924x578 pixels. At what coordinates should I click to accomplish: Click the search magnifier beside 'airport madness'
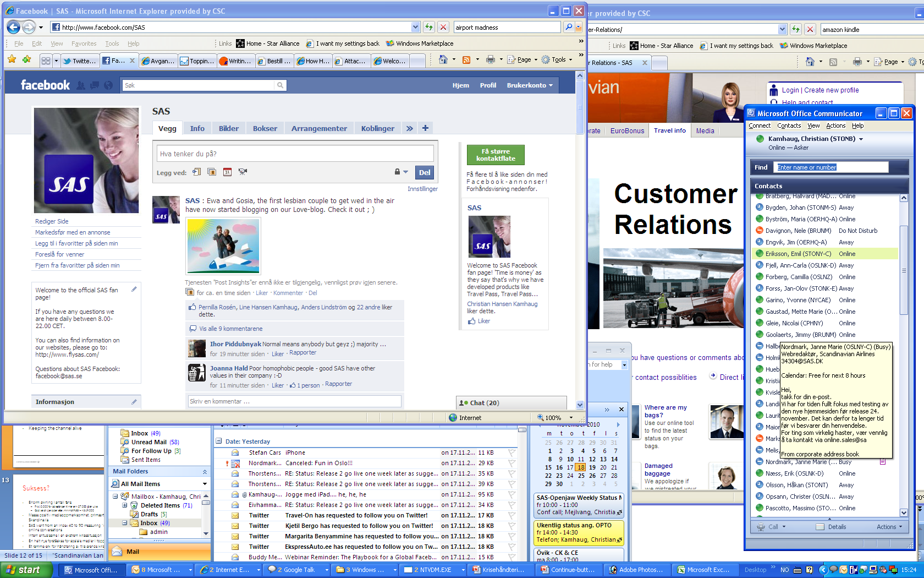click(569, 27)
